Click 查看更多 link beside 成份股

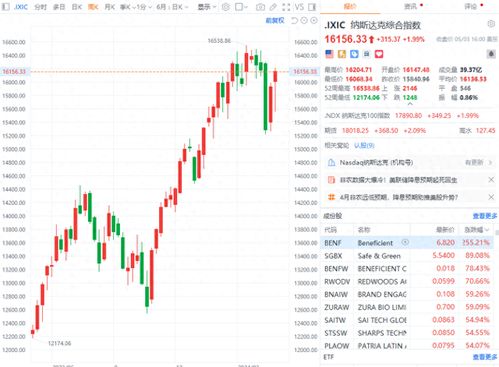pyautogui.click(x=485, y=216)
